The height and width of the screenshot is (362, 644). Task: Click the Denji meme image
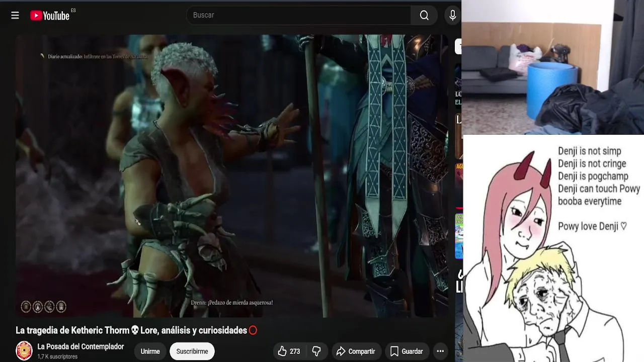point(553,248)
